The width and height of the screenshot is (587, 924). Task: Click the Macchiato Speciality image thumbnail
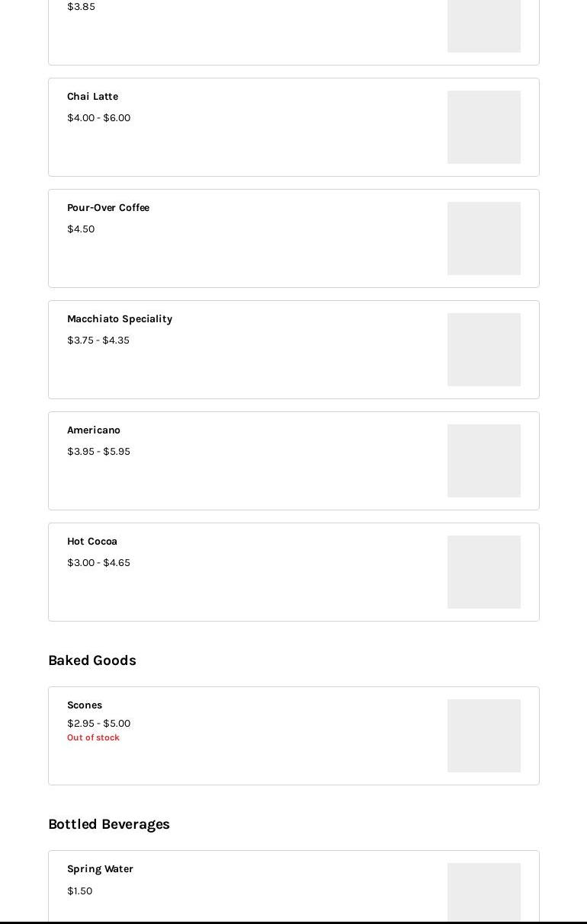[x=484, y=350]
